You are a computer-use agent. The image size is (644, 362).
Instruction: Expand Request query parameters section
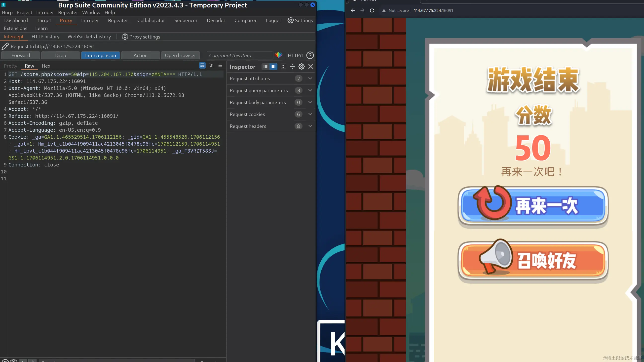tap(310, 90)
